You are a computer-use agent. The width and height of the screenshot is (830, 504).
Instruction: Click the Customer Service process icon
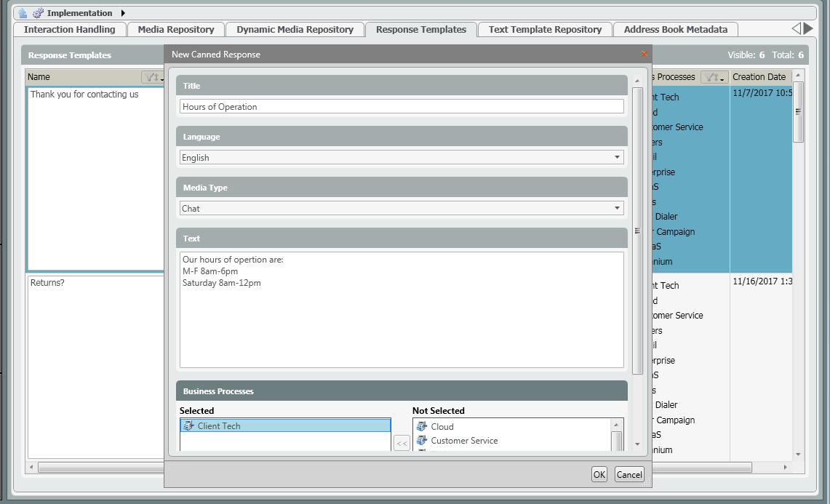(x=422, y=441)
